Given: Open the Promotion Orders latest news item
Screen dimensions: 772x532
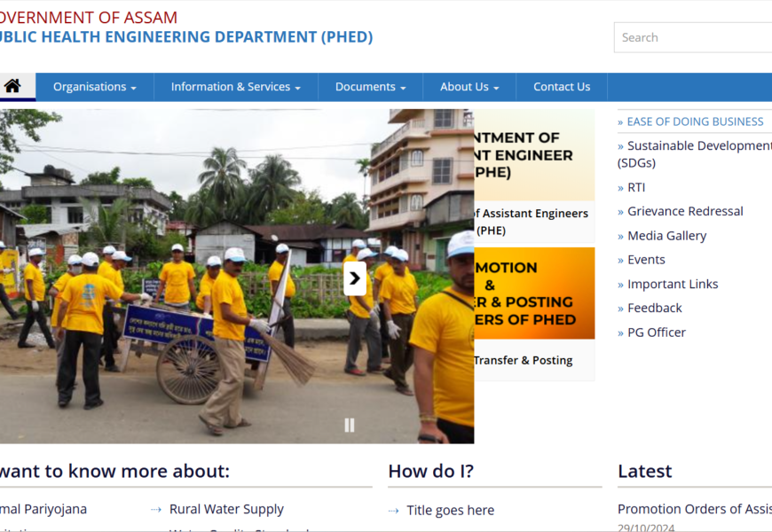Looking at the screenshot, I should click(694, 509).
